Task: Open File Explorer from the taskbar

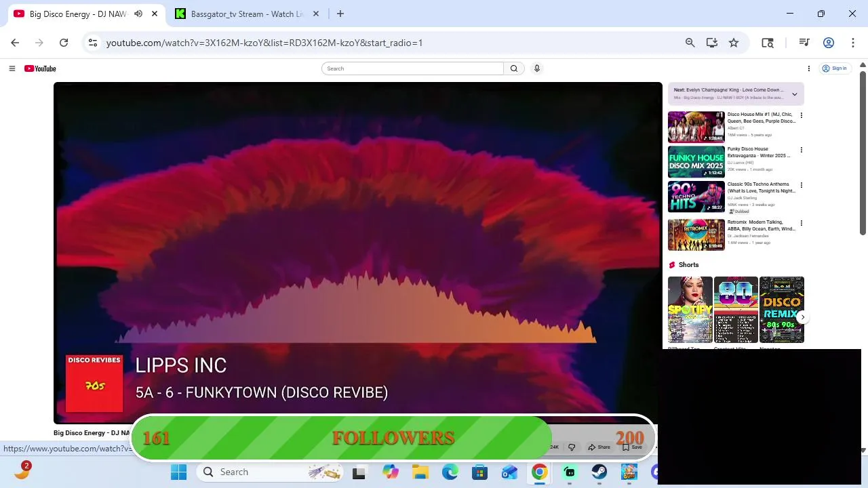Action: tap(420, 472)
